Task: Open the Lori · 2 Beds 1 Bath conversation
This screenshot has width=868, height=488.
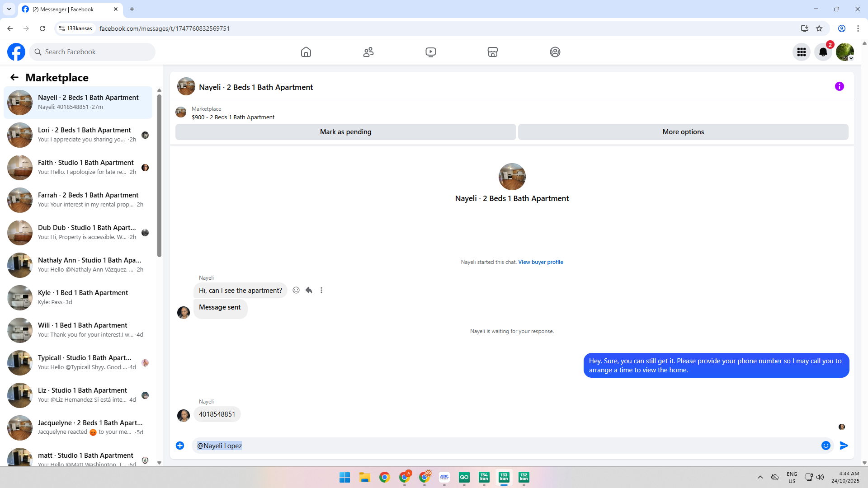Action: pos(78,135)
